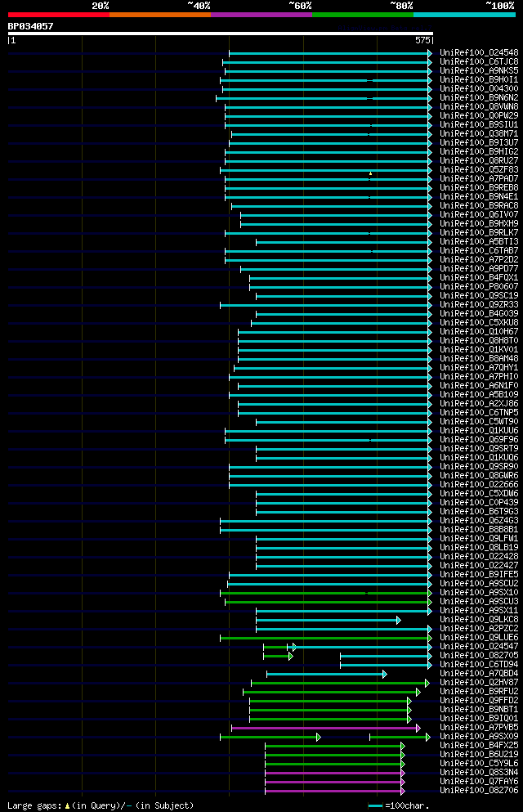Select label UniRef100_A7PAD7
This screenshot has width=523, height=812.
pos(479,178)
